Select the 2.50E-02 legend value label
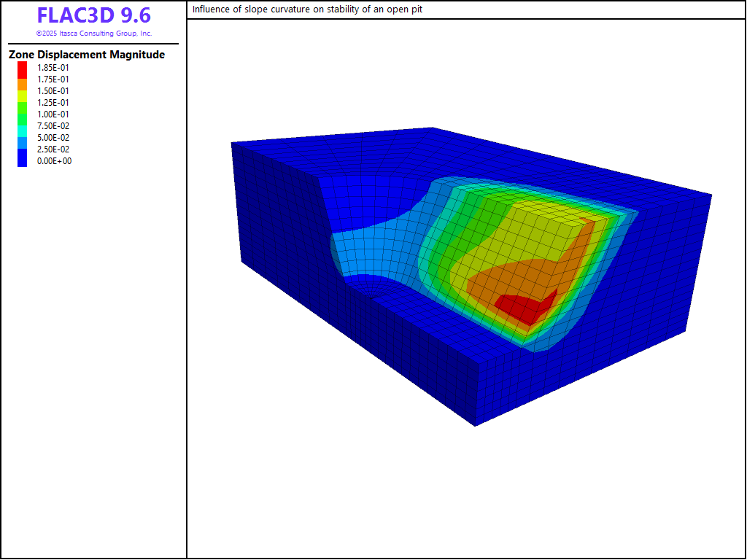This screenshot has height=560, width=747. point(54,149)
